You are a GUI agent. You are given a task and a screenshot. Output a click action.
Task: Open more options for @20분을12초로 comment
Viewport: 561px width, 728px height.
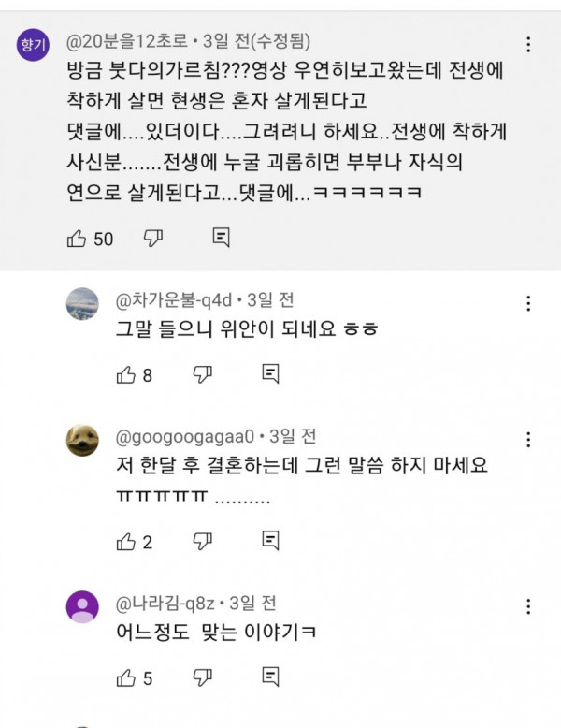coord(529,45)
